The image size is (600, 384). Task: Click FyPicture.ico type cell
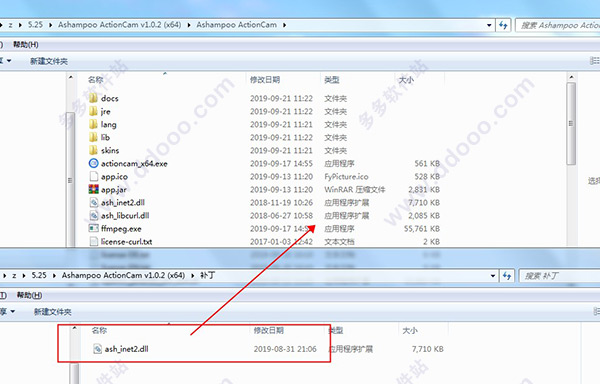[x=346, y=177]
